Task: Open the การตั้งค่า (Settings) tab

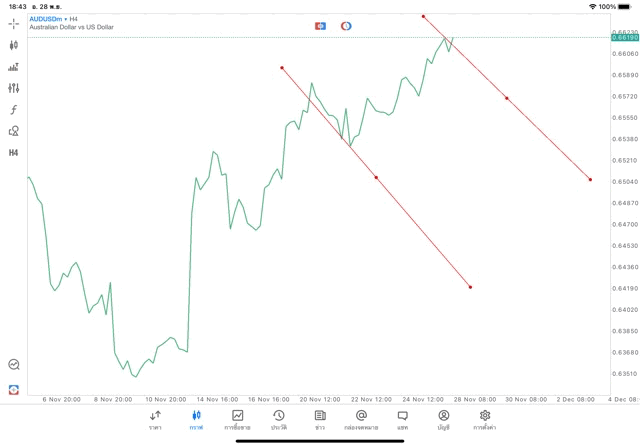Action: pyautogui.click(x=485, y=419)
